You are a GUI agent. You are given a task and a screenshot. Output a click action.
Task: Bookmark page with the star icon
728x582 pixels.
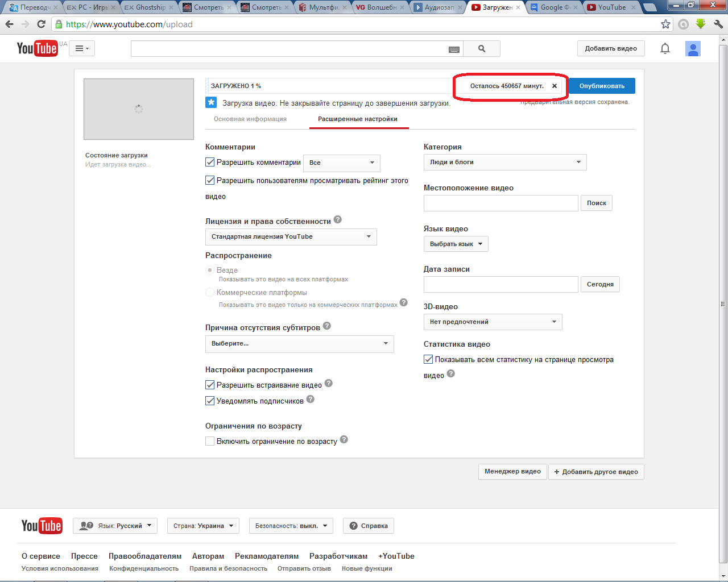click(x=665, y=24)
